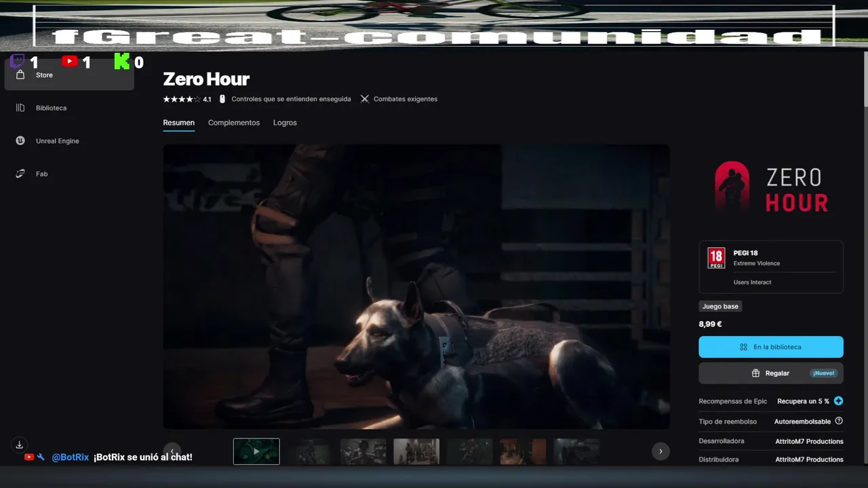
Task: Click 'En la biblioteca' button
Action: 771,347
